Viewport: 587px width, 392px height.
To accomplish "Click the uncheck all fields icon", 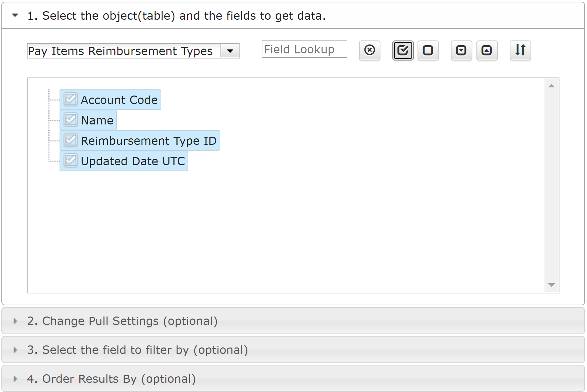I will pos(428,50).
